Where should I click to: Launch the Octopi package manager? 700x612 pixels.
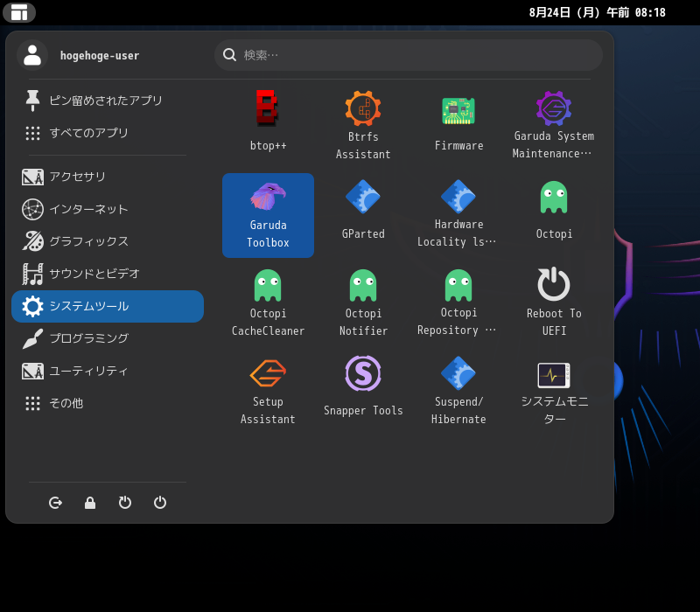point(554,215)
